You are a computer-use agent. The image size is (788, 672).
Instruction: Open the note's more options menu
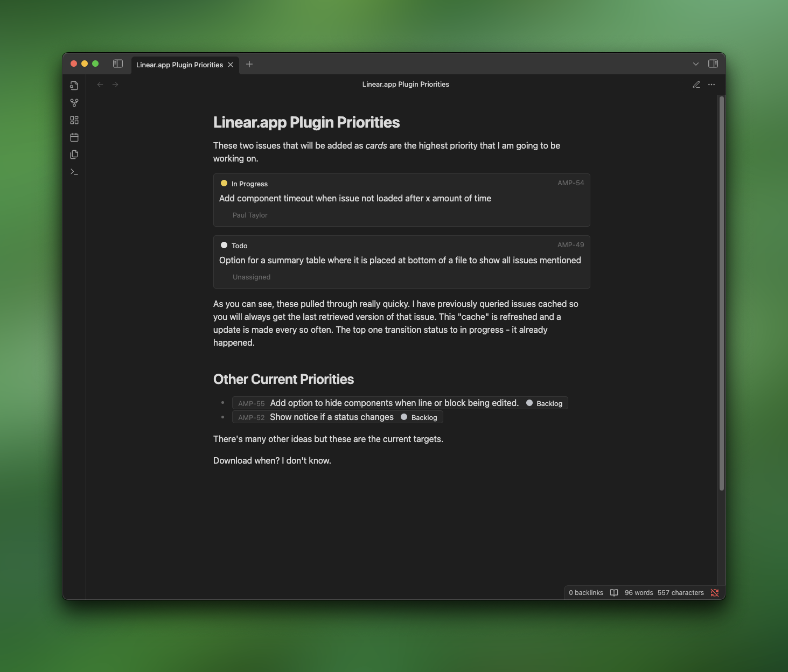tap(712, 85)
